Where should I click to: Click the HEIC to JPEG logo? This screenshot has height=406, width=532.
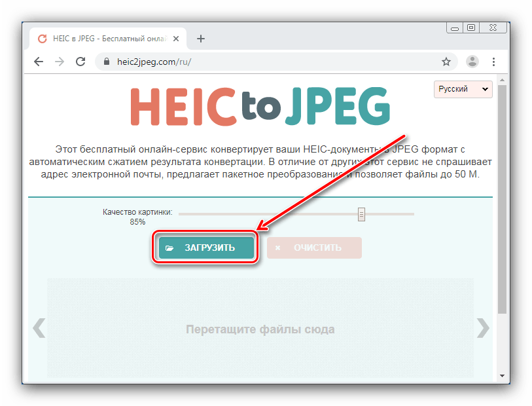(260, 106)
